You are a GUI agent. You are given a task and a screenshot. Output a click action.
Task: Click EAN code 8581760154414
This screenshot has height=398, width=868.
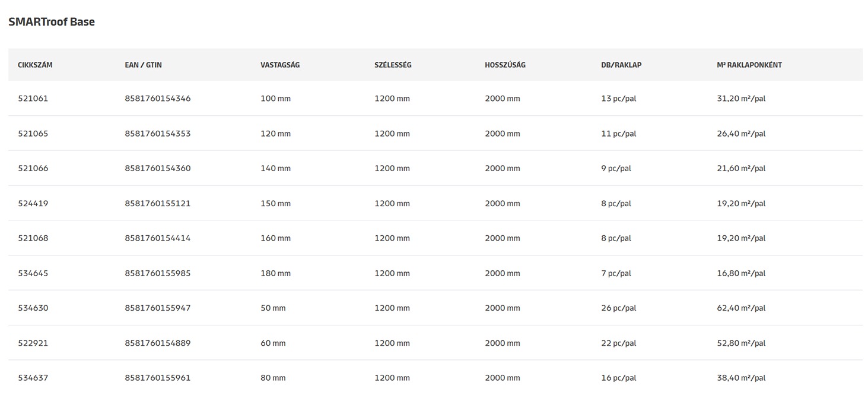coord(158,238)
